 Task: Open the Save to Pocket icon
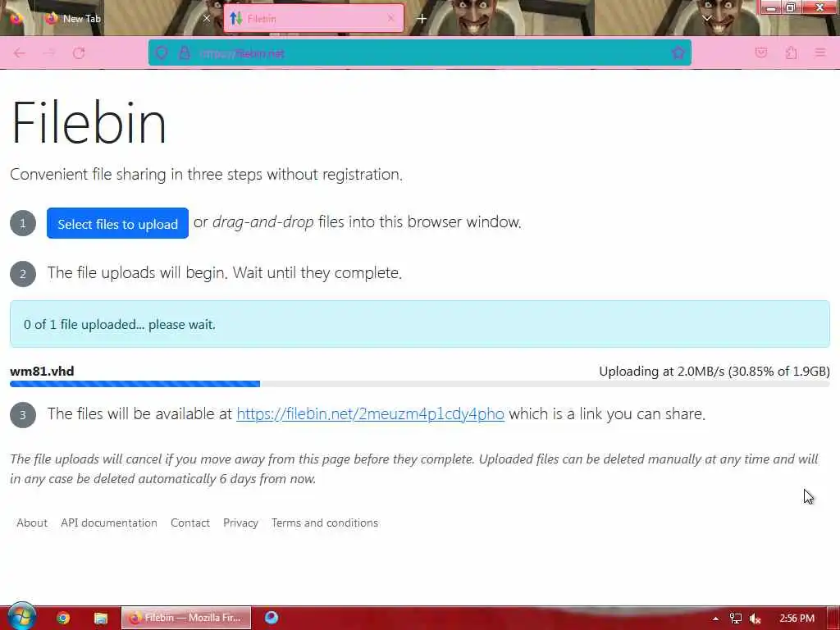760,52
